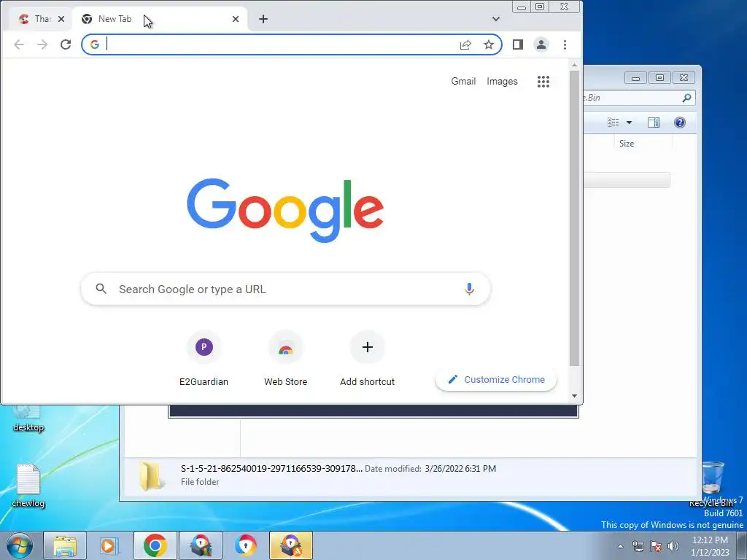Open the Web Store shortcut tile
Viewport: 747px width, 560px height.
point(286,359)
